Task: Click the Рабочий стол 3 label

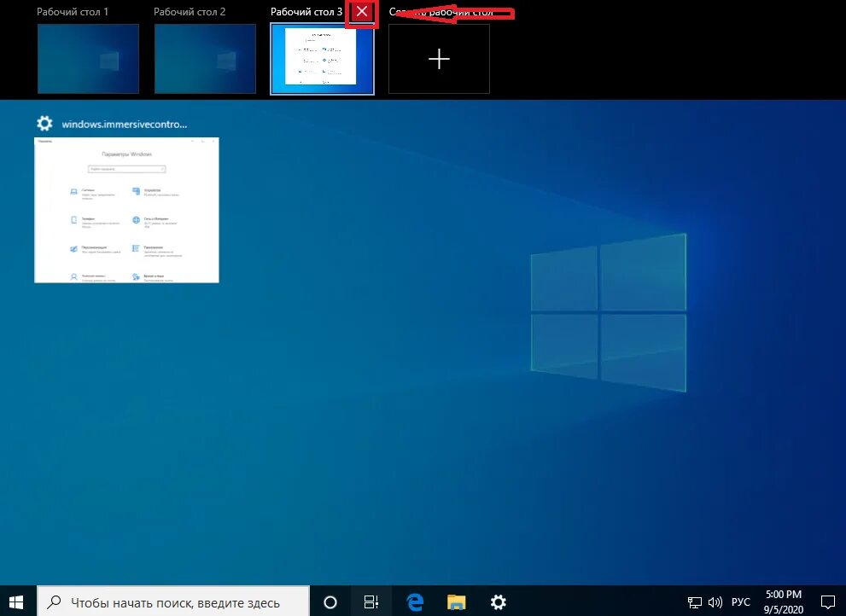Action: [306, 11]
